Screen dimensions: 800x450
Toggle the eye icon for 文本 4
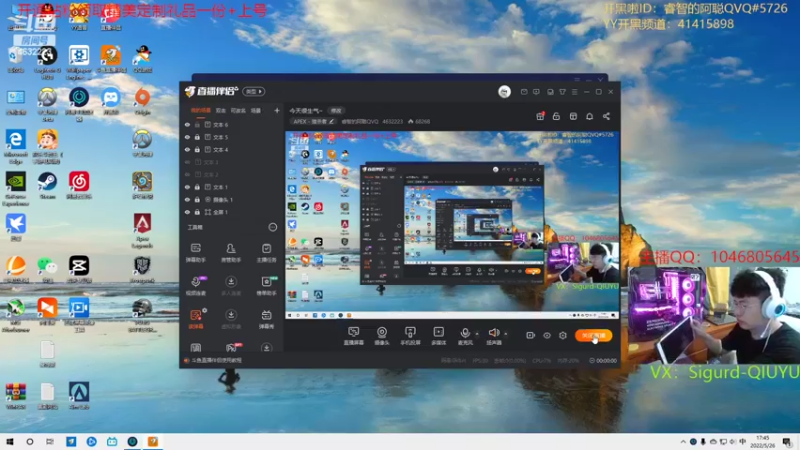(x=187, y=149)
